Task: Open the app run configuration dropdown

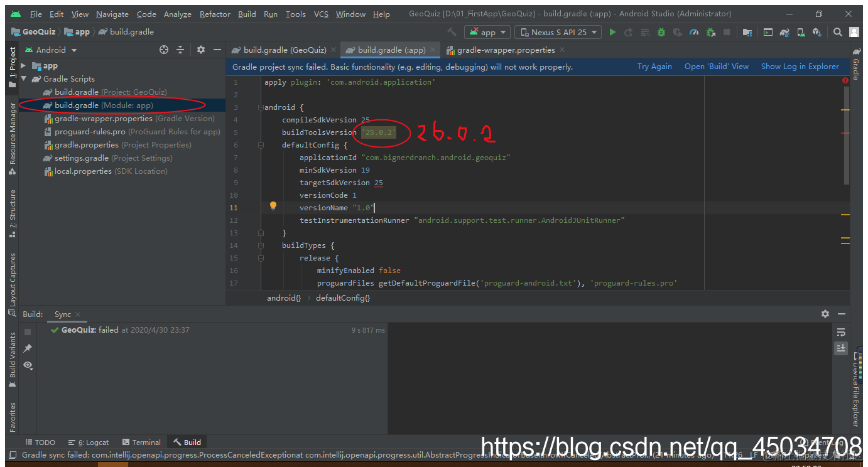Action: pyautogui.click(x=487, y=32)
